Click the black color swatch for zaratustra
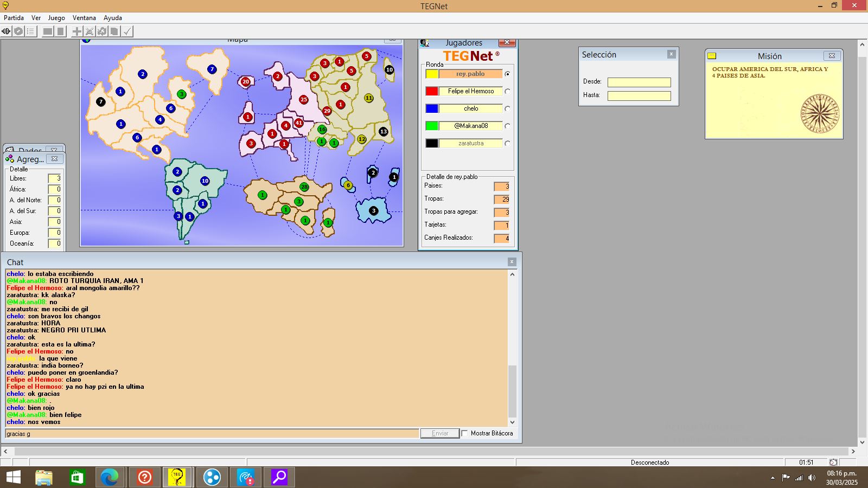The width and height of the screenshot is (868, 488). [432, 143]
